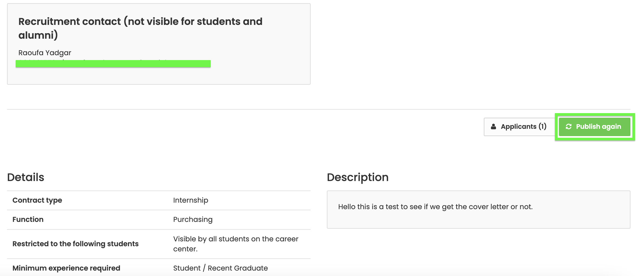Click the refresh icon on Publish again
This screenshot has width=644, height=276.
point(569,127)
